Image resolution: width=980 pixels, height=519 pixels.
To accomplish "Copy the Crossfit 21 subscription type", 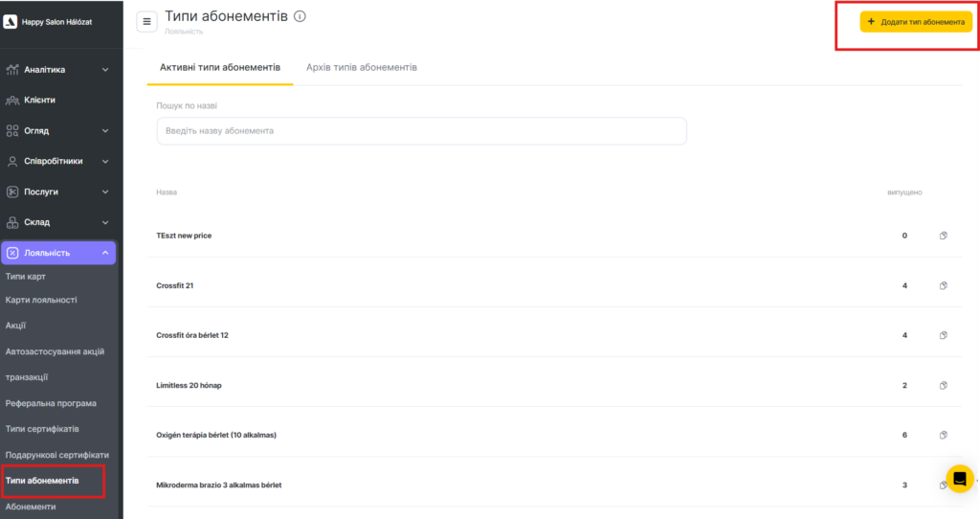I will (x=943, y=285).
